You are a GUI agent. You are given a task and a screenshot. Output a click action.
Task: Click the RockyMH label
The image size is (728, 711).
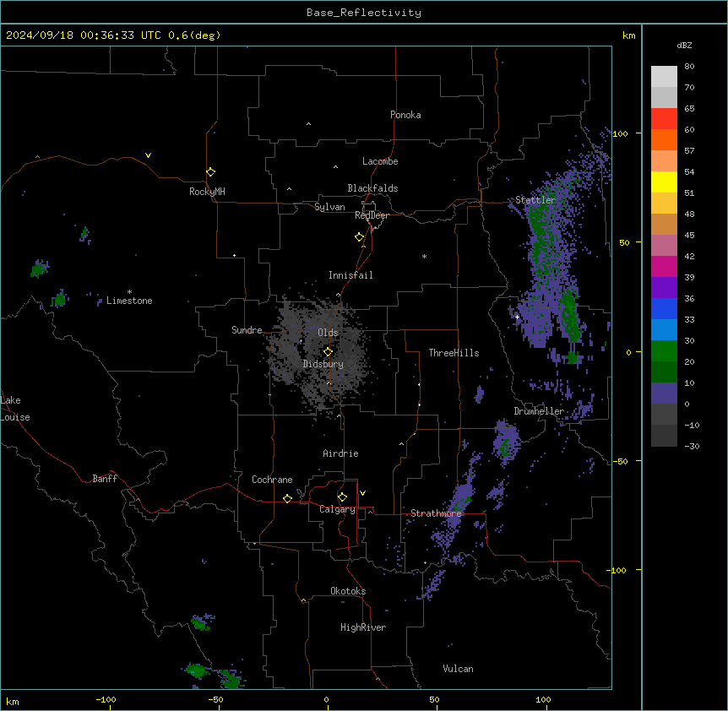tap(207, 192)
